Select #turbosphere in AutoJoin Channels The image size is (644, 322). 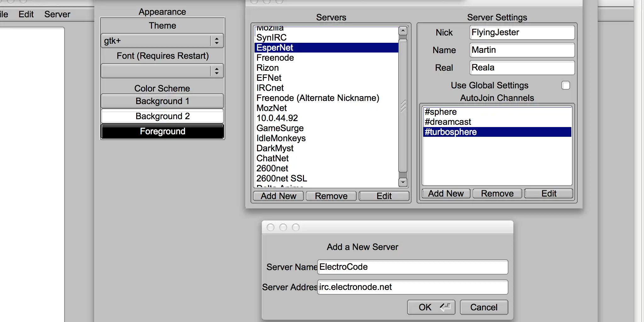497,132
